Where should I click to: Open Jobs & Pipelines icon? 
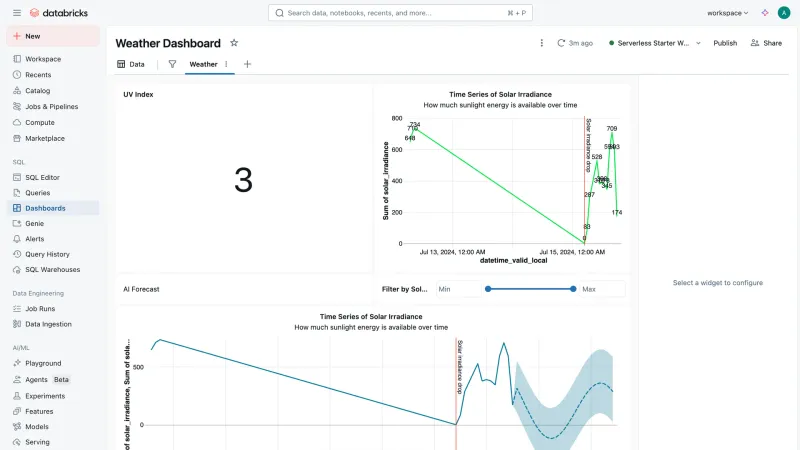point(17,106)
